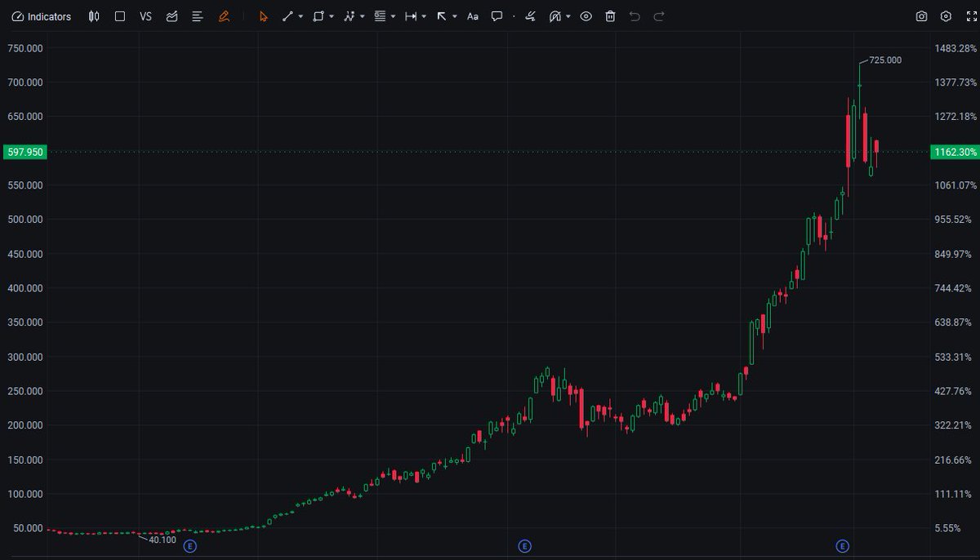Expand the Fibonacci tool dropdown arrow

[x=394, y=16]
